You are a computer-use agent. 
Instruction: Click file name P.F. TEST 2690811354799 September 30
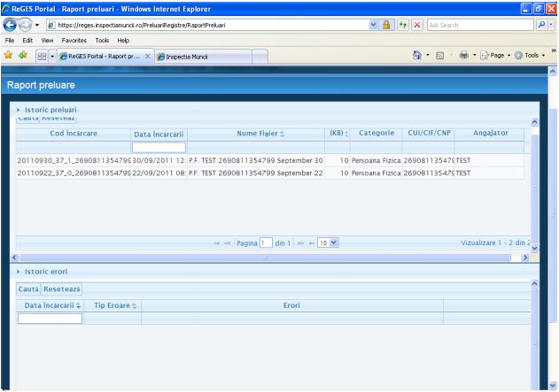click(x=256, y=160)
